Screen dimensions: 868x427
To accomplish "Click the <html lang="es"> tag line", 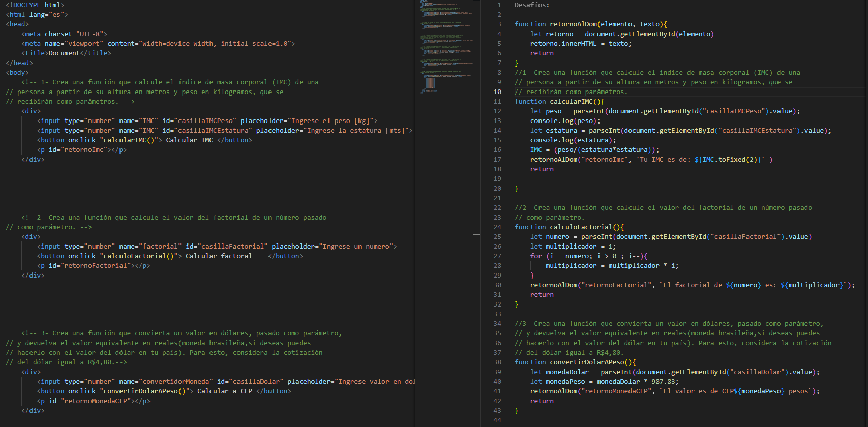I will coord(37,15).
